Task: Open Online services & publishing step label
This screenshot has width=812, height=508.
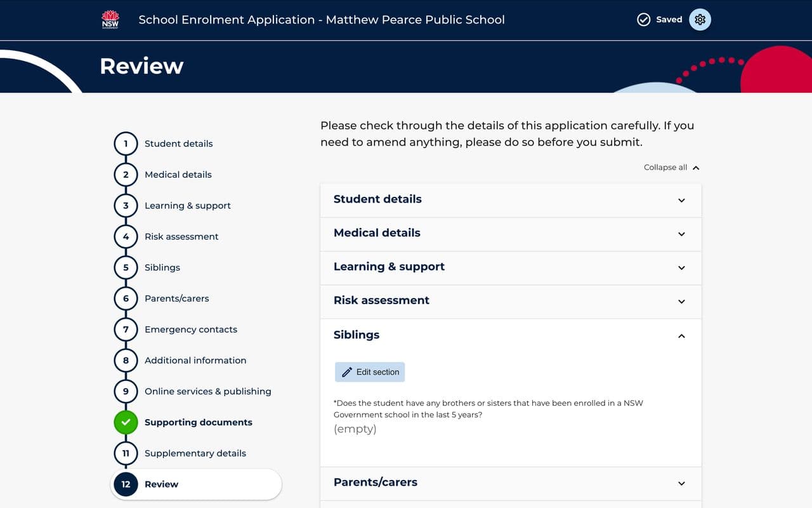Action: (208, 391)
